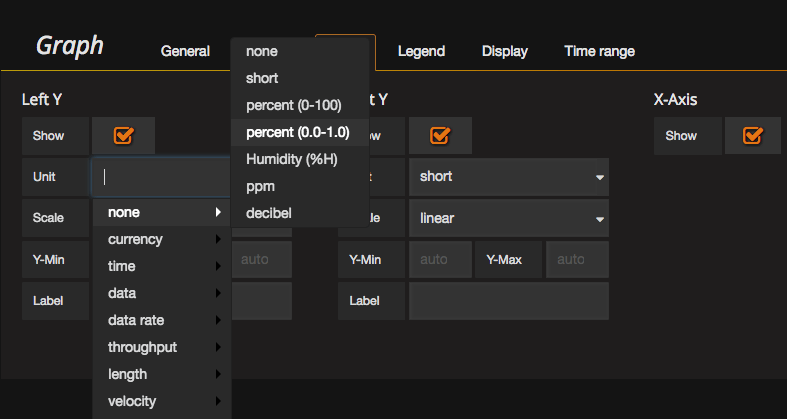Toggle the Right Y Show checkbox

click(440, 136)
